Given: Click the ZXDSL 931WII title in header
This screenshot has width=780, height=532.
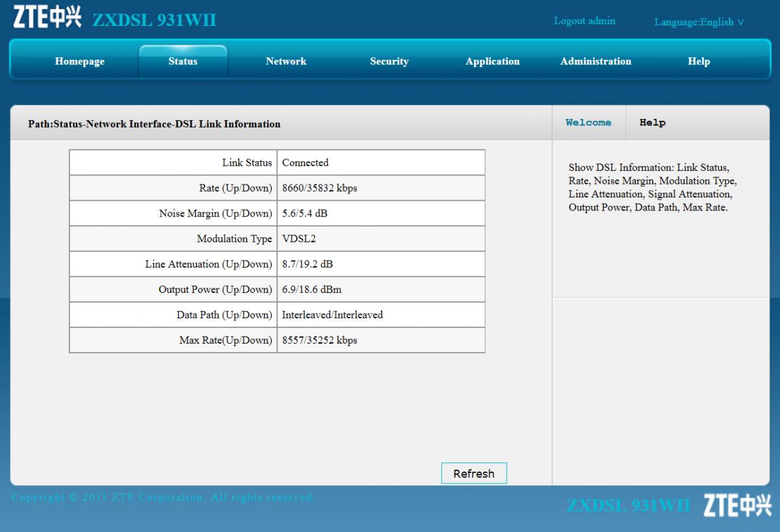Looking at the screenshot, I should (x=154, y=20).
